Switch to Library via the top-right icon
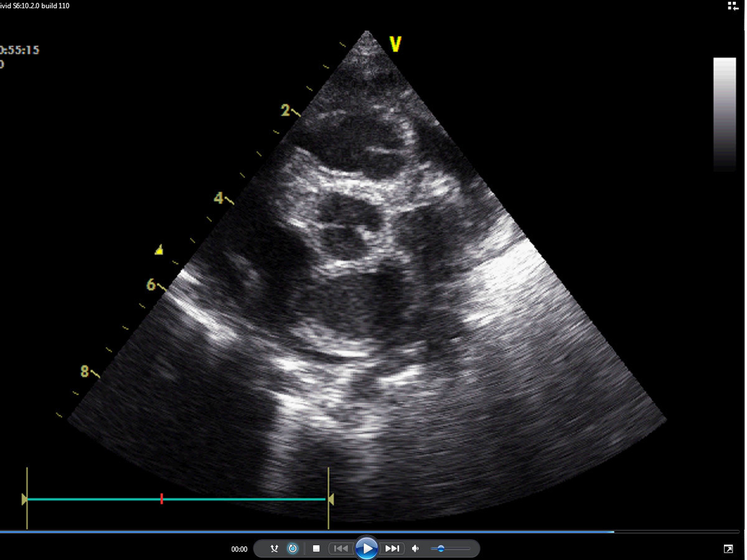Viewport: 747px width, 560px height. point(733,6)
